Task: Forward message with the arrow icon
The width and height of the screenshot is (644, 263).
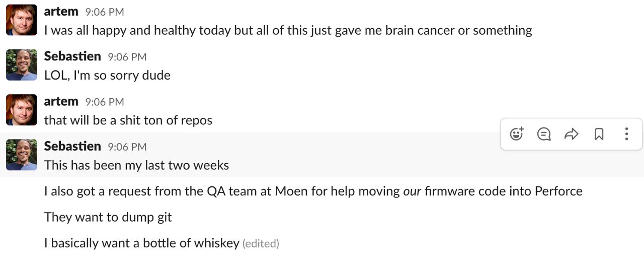Action: coord(571,134)
